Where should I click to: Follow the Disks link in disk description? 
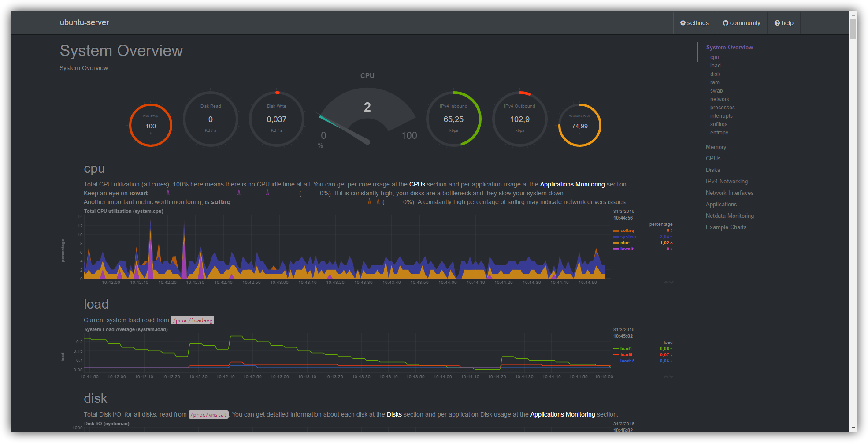394,414
